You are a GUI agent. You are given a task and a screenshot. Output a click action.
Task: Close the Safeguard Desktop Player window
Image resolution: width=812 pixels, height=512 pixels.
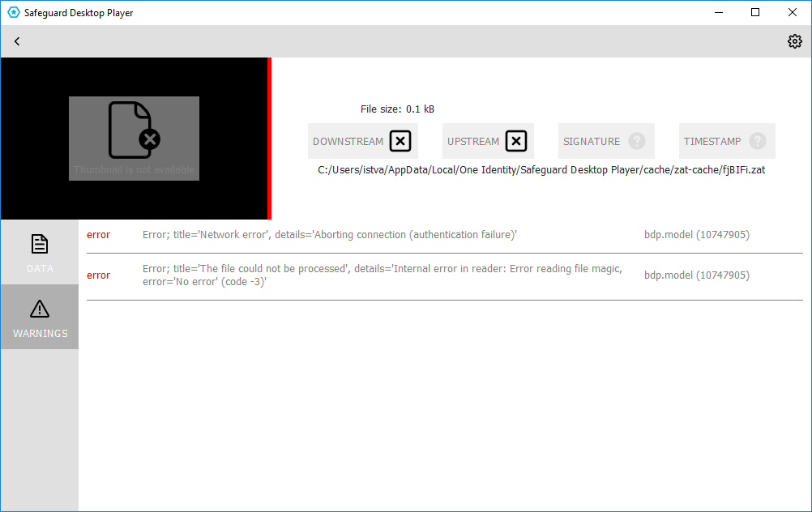tap(793, 12)
